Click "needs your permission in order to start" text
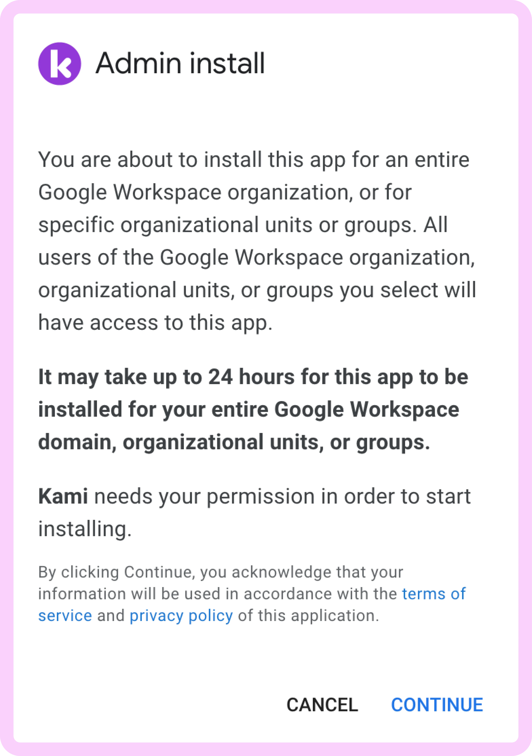The width and height of the screenshot is (532, 756). [282, 496]
